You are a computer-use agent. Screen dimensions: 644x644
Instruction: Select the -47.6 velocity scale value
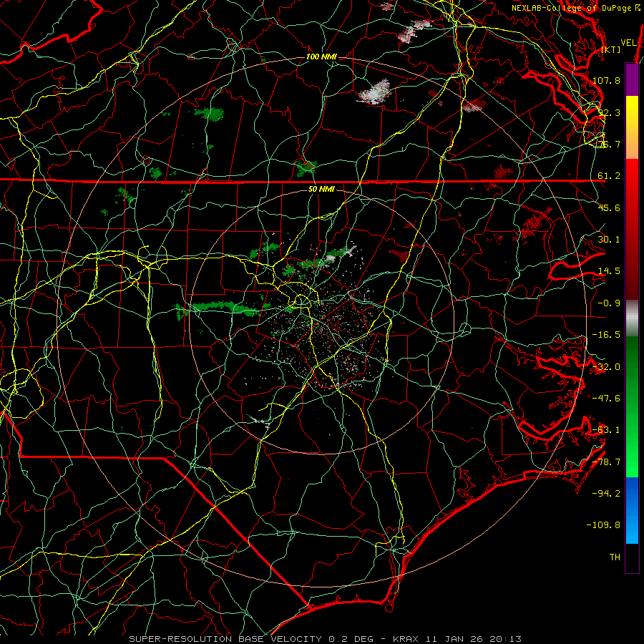[606, 399]
